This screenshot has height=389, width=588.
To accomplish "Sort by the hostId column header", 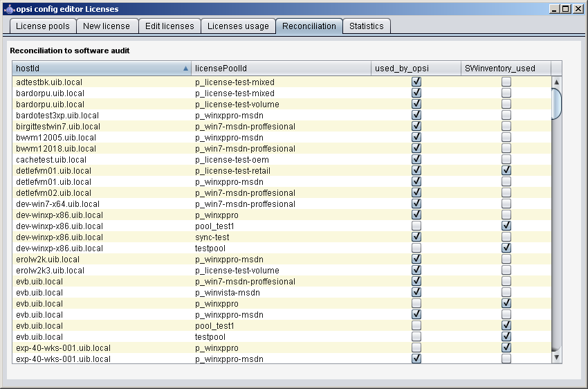I will point(102,69).
